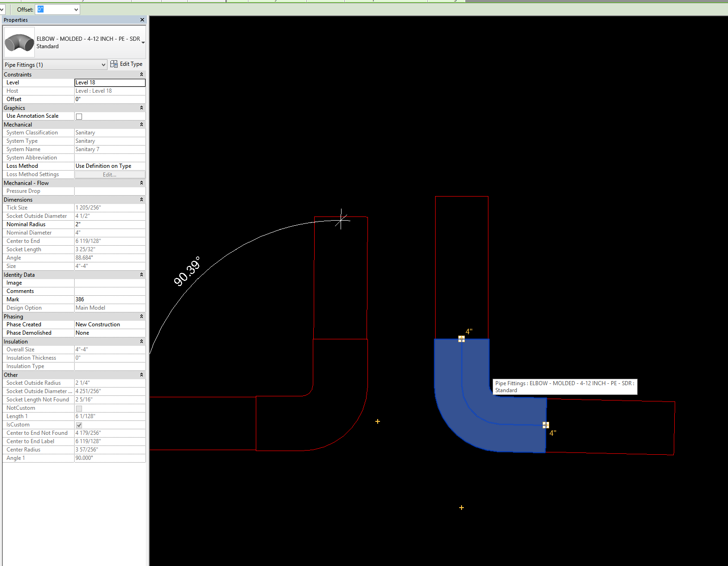
Task: Collapse the Identity Data section
Action: [x=142, y=274]
